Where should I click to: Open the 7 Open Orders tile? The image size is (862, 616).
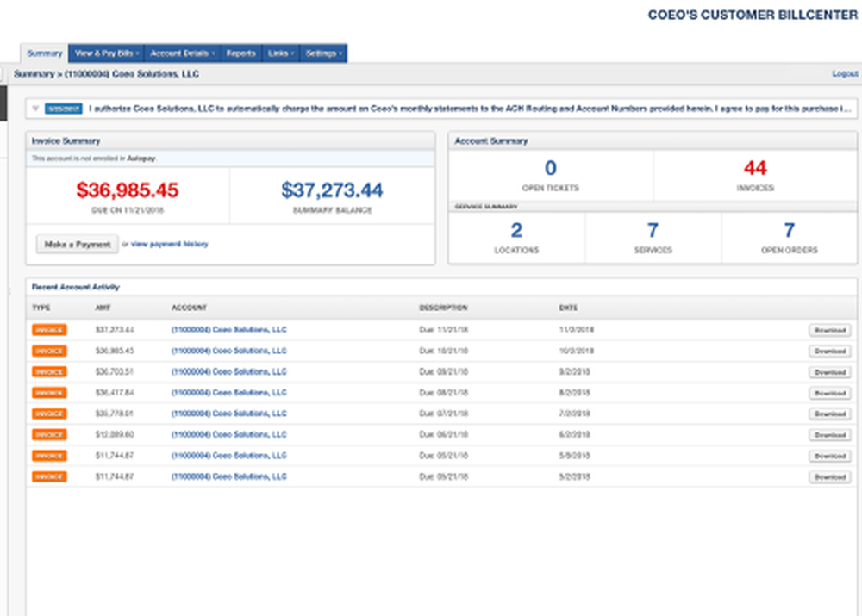pyautogui.click(x=790, y=238)
